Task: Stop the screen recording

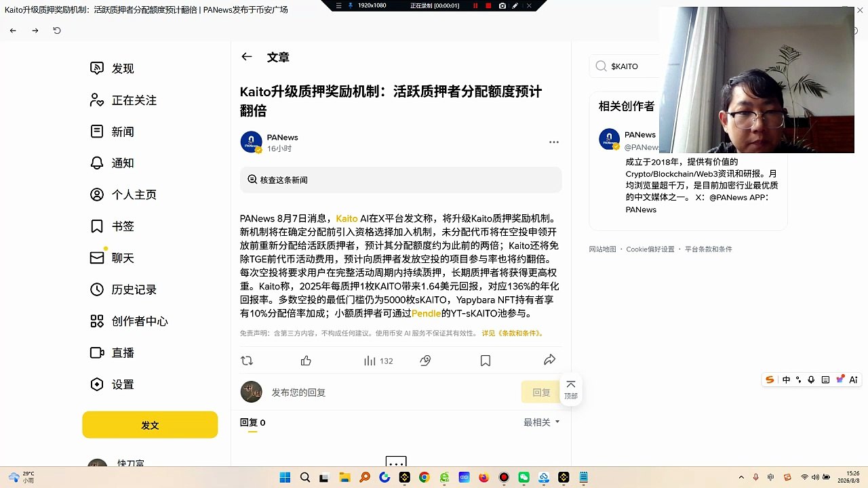Action: click(x=488, y=5)
